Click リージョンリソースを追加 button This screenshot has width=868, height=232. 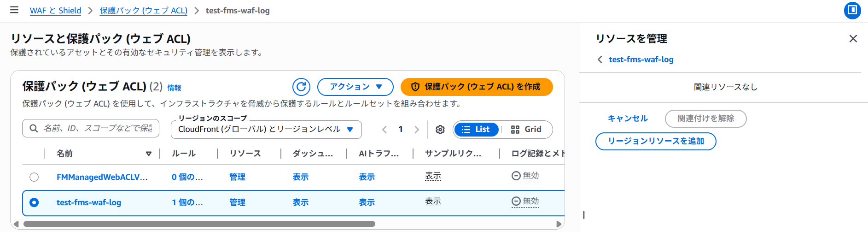(x=656, y=141)
